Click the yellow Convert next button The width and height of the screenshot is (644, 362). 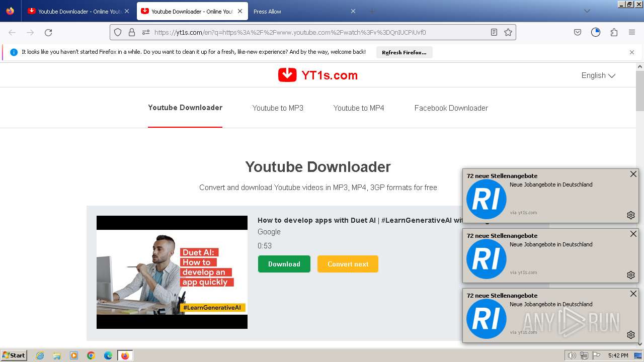(x=348, y=264)
